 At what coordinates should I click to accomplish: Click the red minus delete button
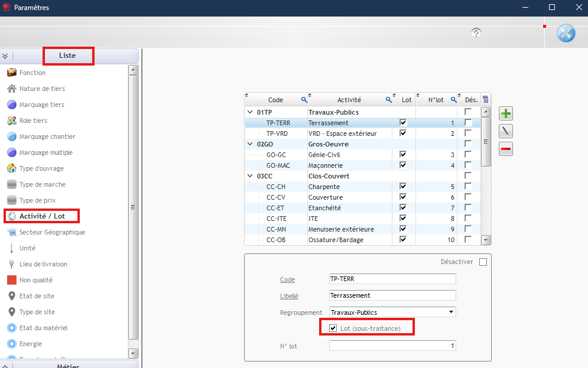pos(505,149)
